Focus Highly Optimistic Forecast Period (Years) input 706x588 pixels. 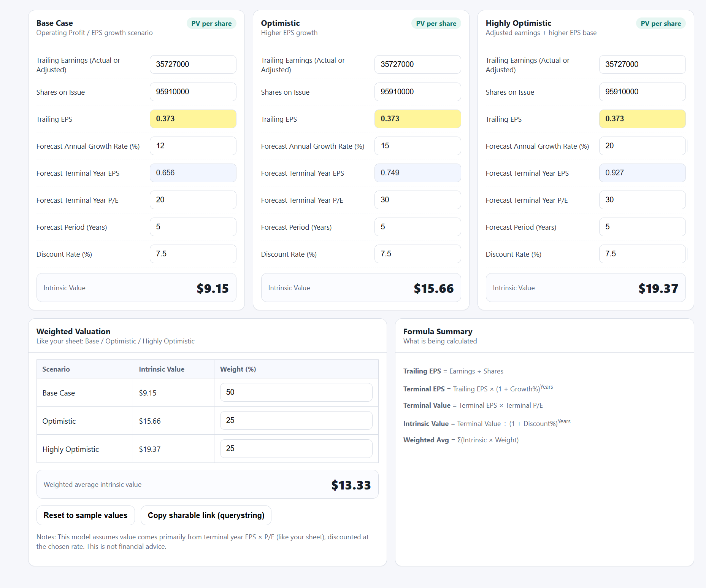642,227
